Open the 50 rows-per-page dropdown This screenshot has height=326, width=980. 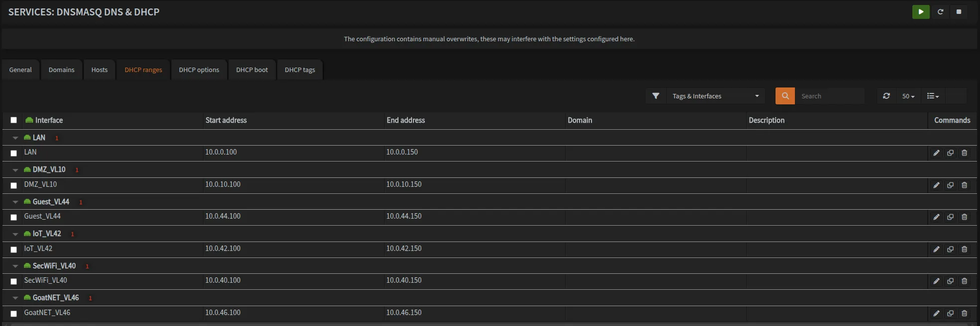click(908, 96)
